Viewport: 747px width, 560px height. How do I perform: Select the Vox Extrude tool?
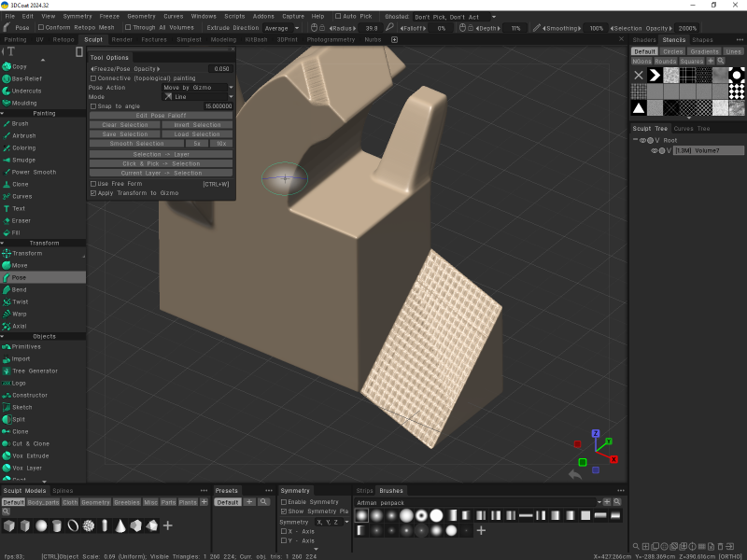point(30,456)
